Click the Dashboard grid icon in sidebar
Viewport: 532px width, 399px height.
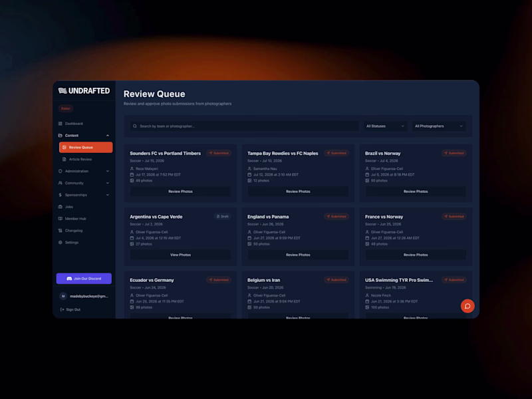point(61,124)
